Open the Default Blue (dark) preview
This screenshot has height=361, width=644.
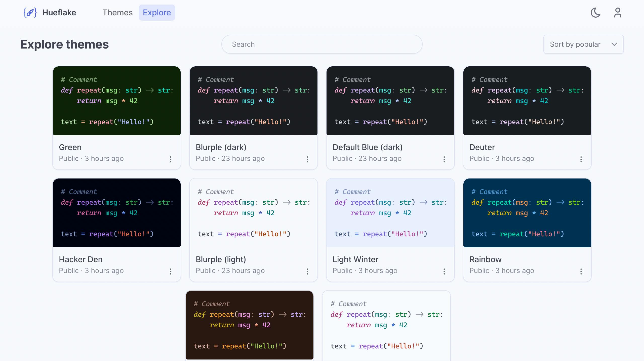coord(390,101)
